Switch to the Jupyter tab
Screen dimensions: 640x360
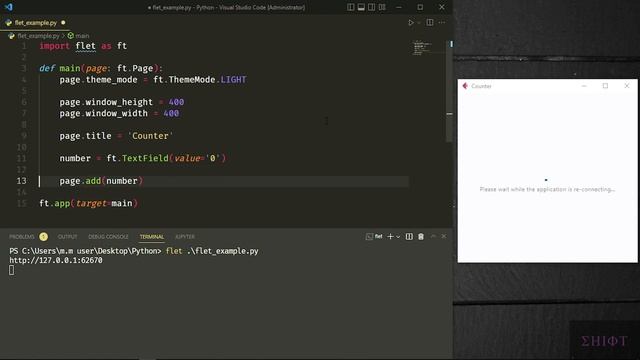coord(184,237)
